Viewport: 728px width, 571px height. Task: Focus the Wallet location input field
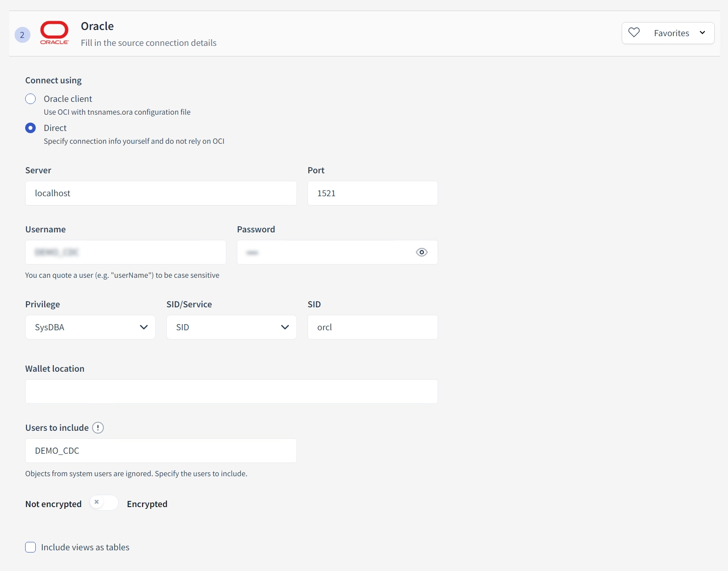pyautogui.click(x=231, y=392)
